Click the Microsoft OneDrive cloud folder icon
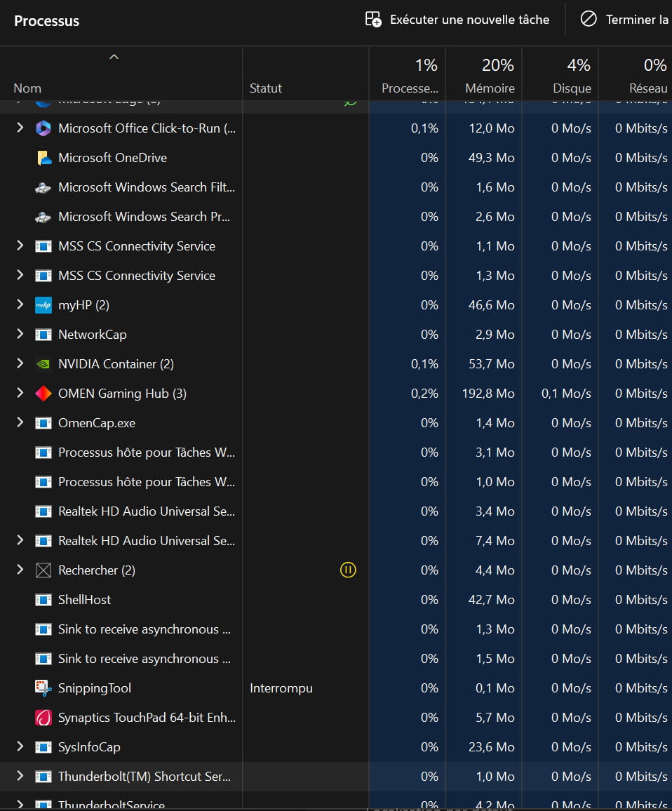This screenshot has width=672, height=811. click(43, 158)
